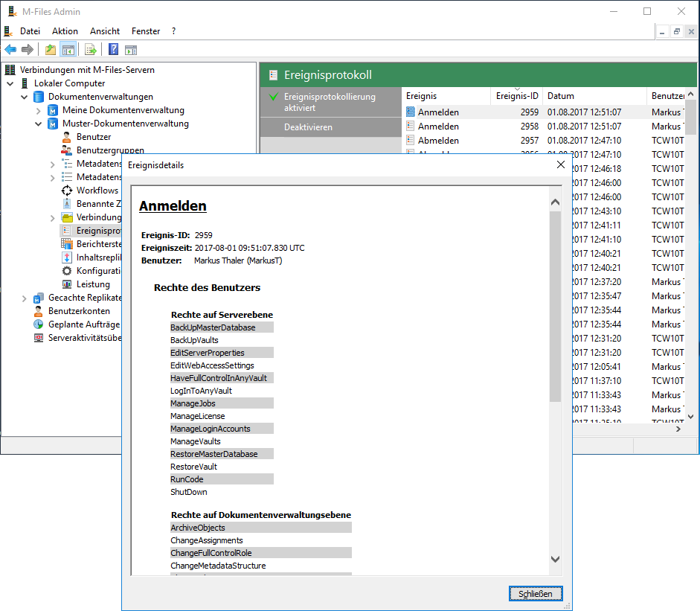
Task: Expand the Meine Dokumentenverwaltung node
Action: (x=39, y=111)
